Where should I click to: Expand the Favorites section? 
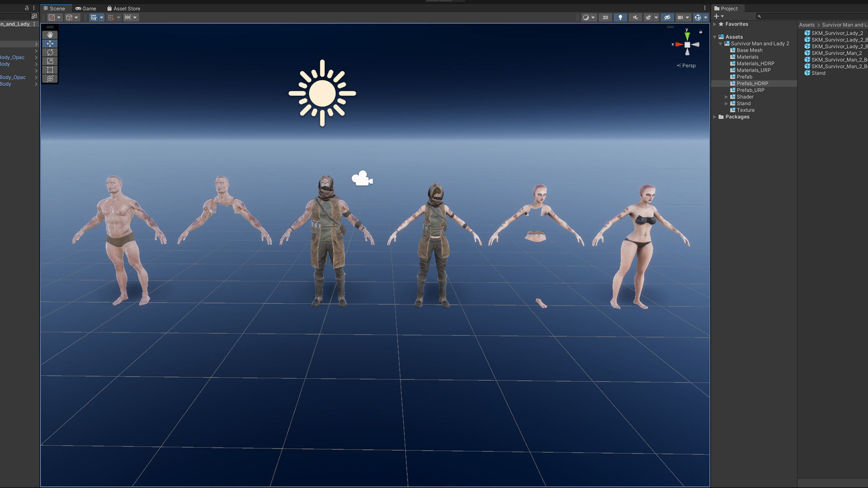[715, 24]
